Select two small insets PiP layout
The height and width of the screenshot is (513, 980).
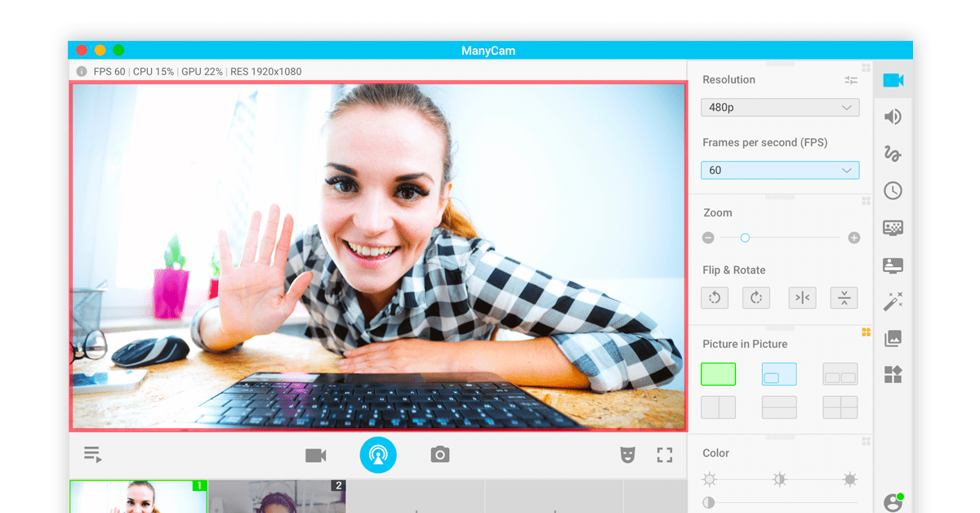point(840,374)
